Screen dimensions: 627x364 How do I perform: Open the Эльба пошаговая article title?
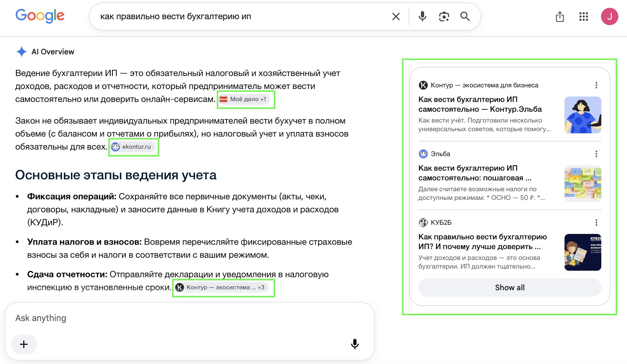[475, 173]
